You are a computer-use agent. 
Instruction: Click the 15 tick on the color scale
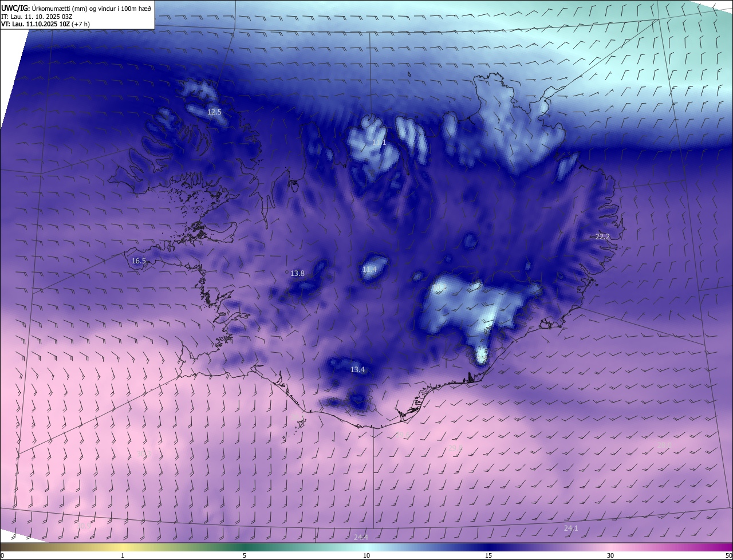[488, 555]
